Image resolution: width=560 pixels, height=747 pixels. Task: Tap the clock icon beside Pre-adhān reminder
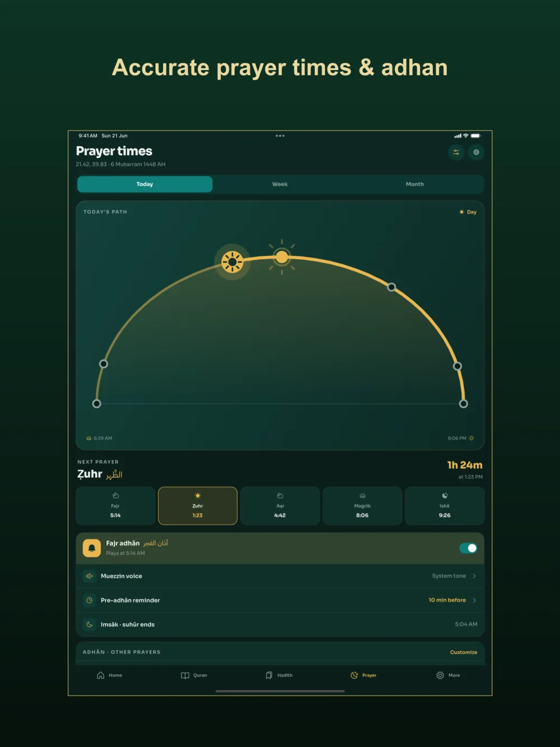click(90, 600)
